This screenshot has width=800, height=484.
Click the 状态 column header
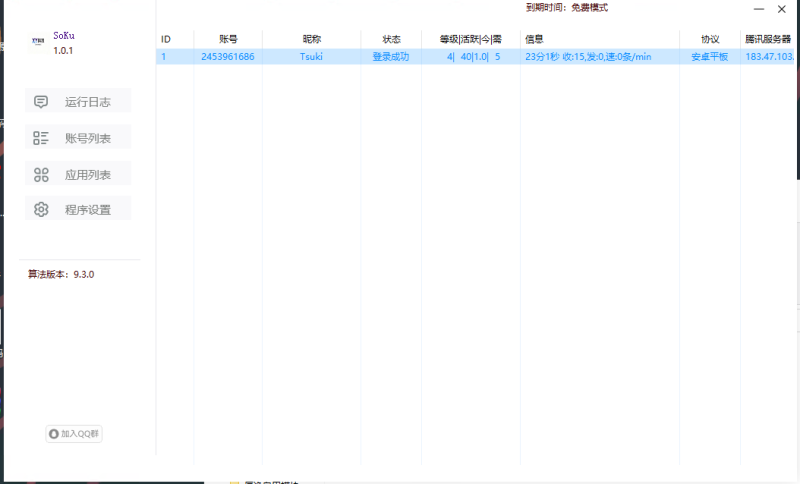click(x=391, y=39)
